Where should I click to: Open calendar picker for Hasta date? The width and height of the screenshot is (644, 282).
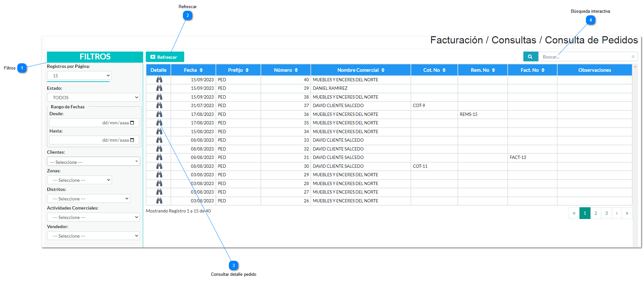132,140
